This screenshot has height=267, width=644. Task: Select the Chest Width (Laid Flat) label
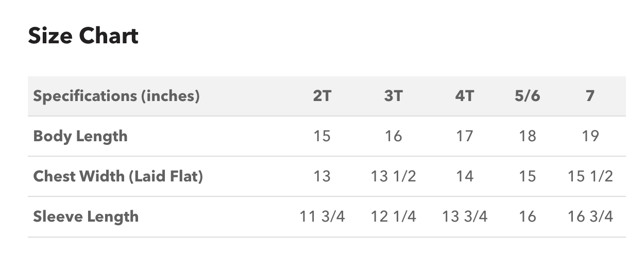tap(118, 176)
